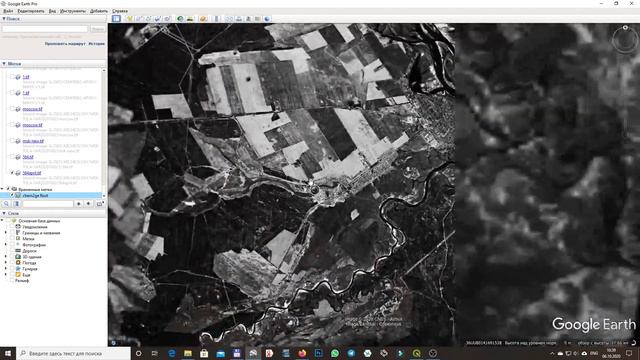Enable the Границы и названия layer checkbox
Image resolution: width=640 pixels, height=360 pixels.
[x=12, y=233]
